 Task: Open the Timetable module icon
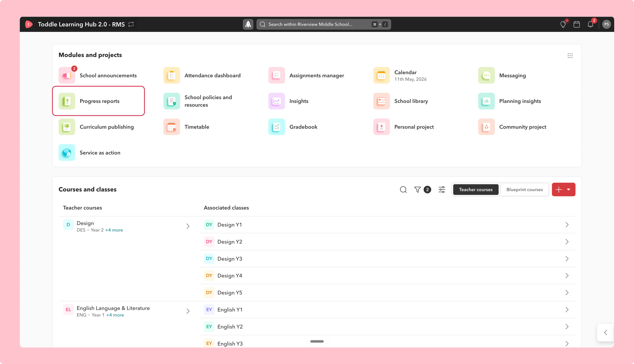(x=172, y=127)
